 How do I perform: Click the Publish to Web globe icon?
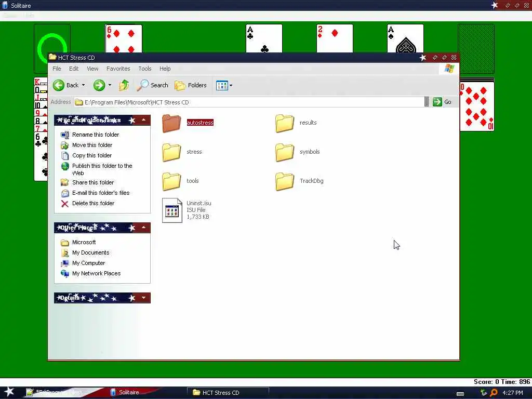tap(64, 166)
